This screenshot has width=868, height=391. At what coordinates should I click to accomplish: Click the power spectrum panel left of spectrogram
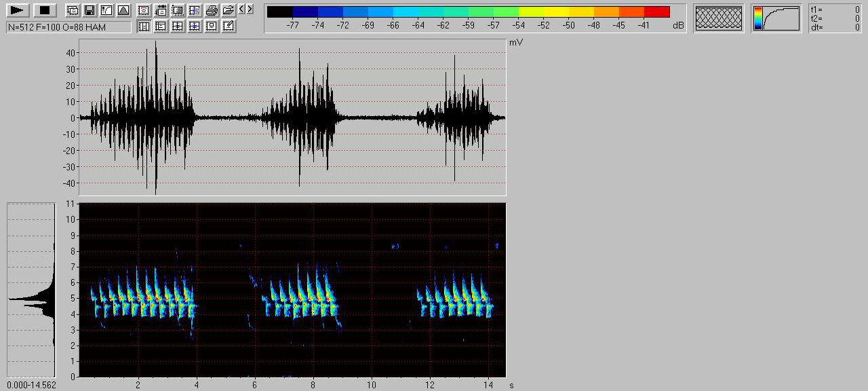[x=31, y=288]
